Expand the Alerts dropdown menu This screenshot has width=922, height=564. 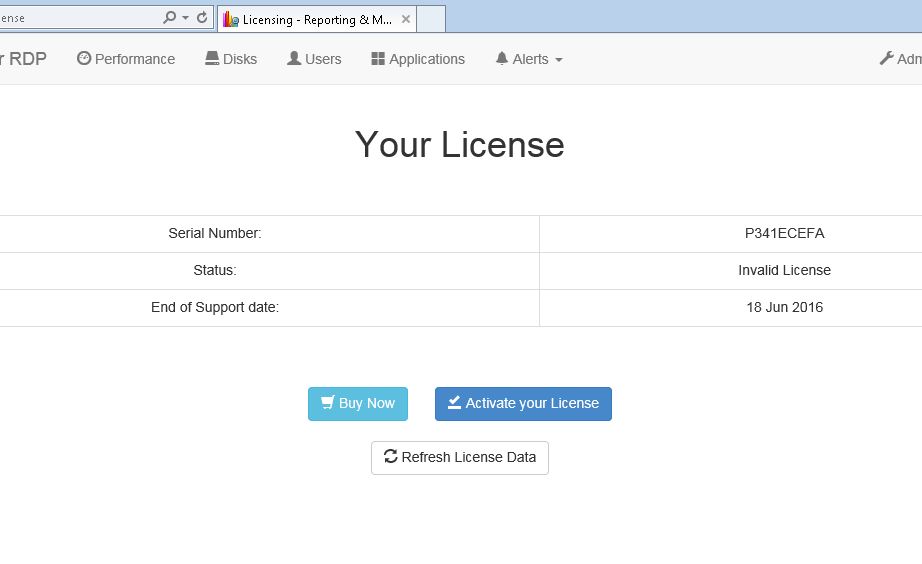(x=529, y=59)
